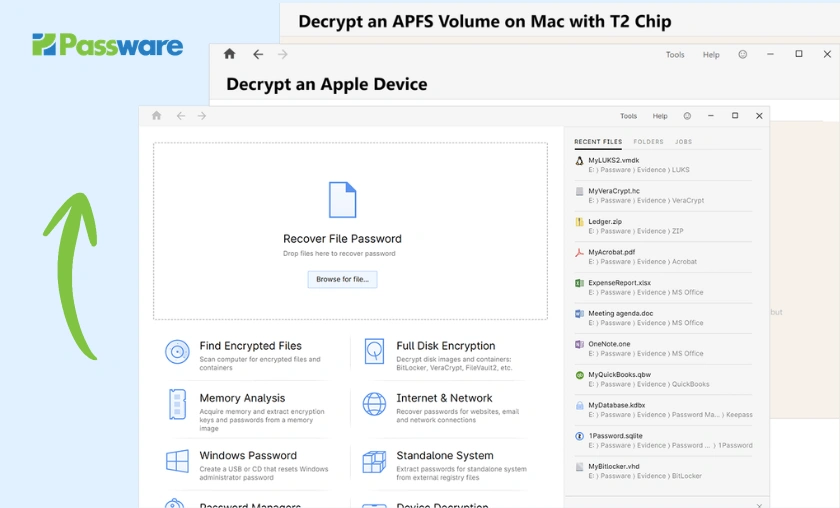Viewport: 840px width, 508px height.
Task: Click the Linux icon beside MyLUKS2.vmdk
Action: (x=579, y=160)
